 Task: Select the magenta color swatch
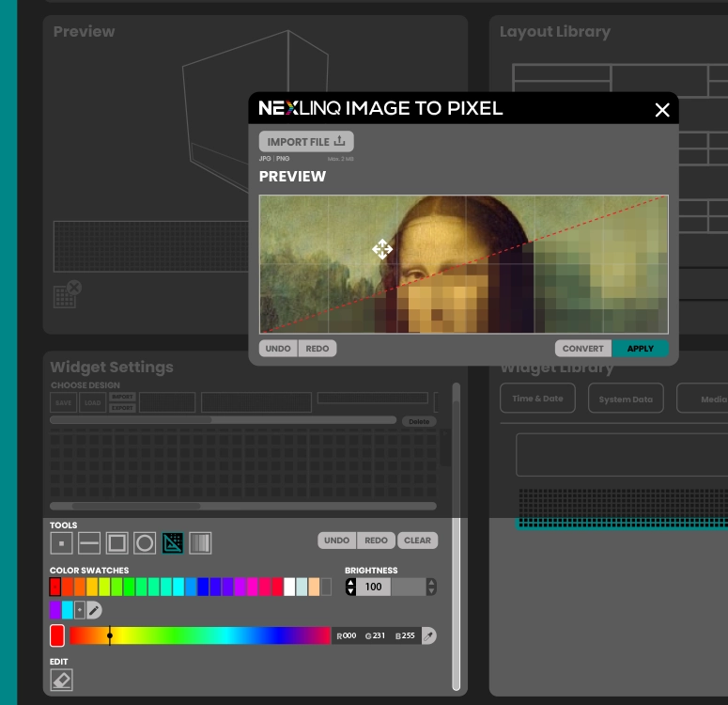pos(252,587)
